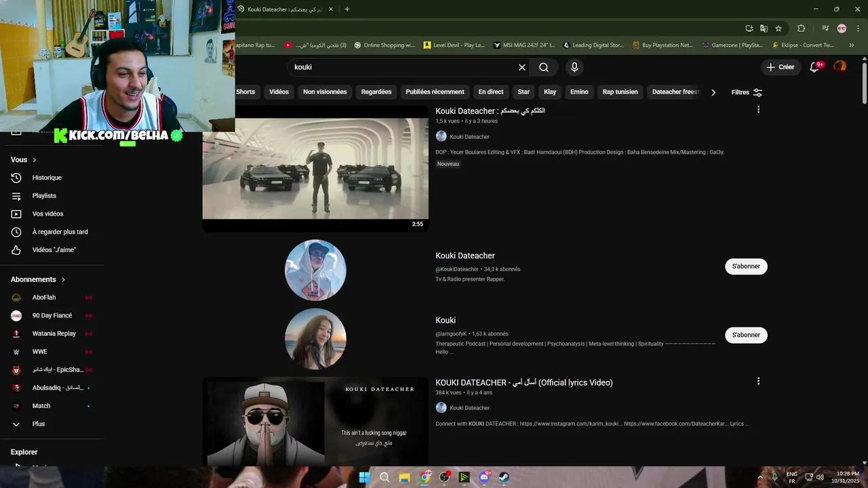This screenshot has width=868, height=488.
Task: Open the Watania Replay subscription
Action: tap(52, 333)
